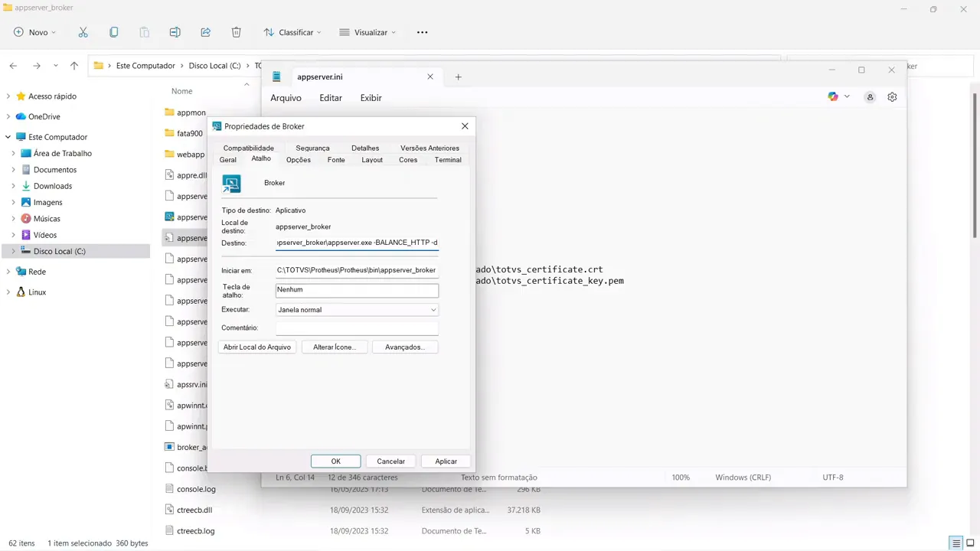This screenshot has width=980, height=551.
Task: Open Notepad settings gear icon
Action: [x=892, y=96]
